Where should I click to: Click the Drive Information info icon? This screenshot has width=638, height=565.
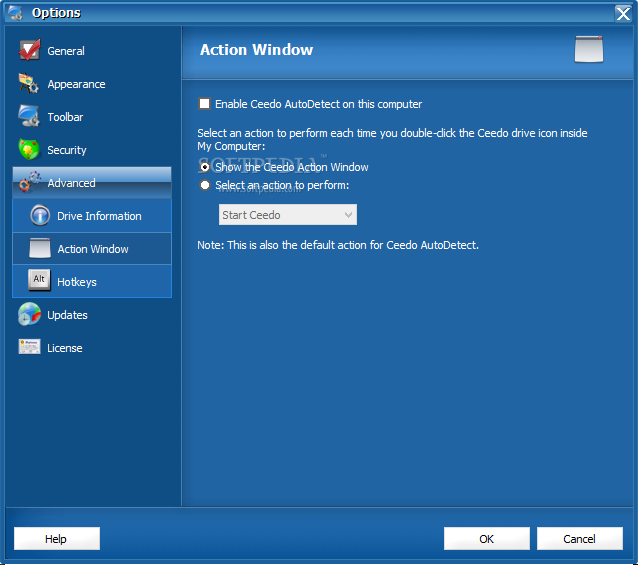40,216
